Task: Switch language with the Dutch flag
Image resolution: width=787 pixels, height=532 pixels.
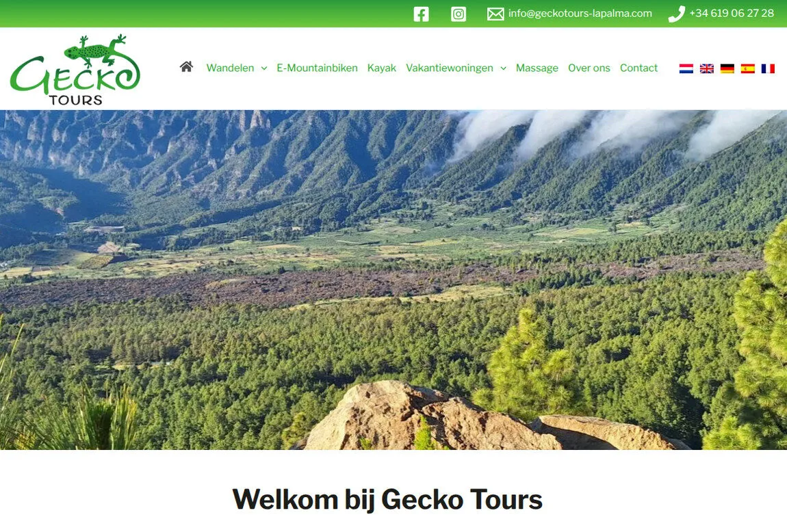Action: point(686,68)
